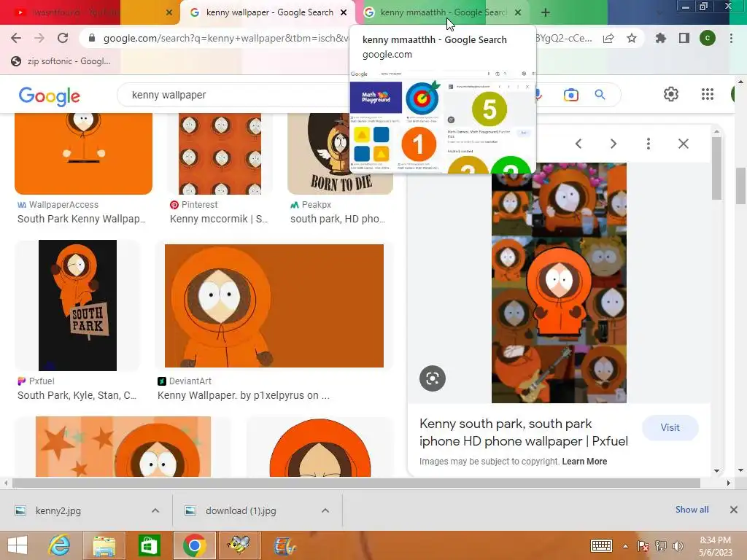Open the zip softonic bookmark

(x=61, y=61)
